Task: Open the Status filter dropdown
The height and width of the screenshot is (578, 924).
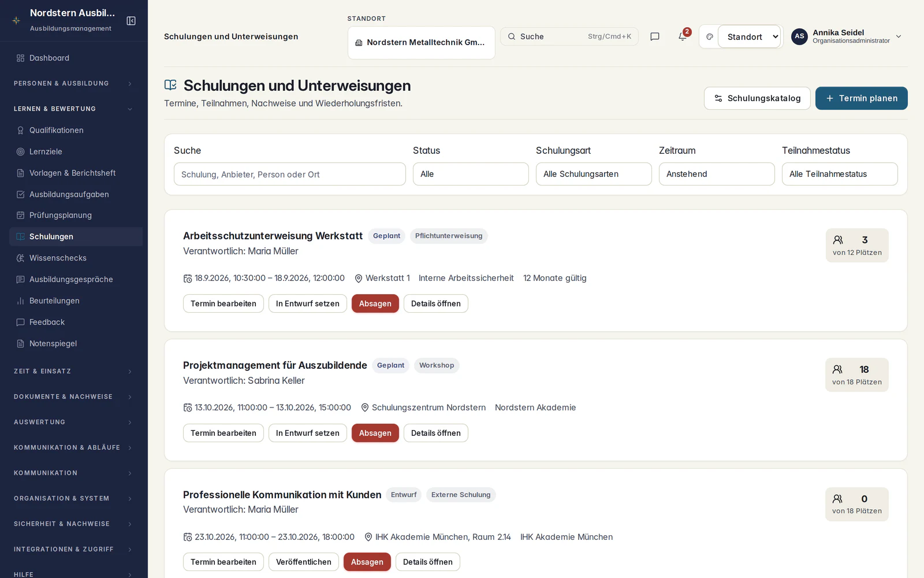Action: tap(471, 174)
